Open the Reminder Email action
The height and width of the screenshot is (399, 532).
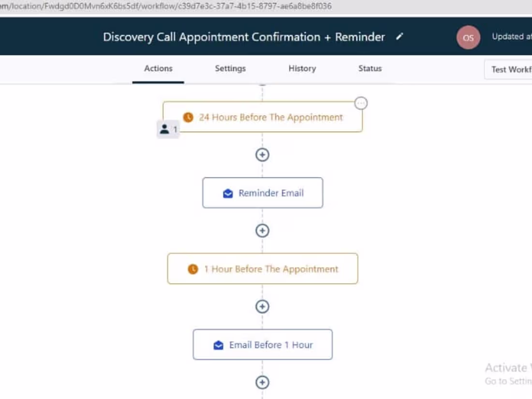(263, 192)
